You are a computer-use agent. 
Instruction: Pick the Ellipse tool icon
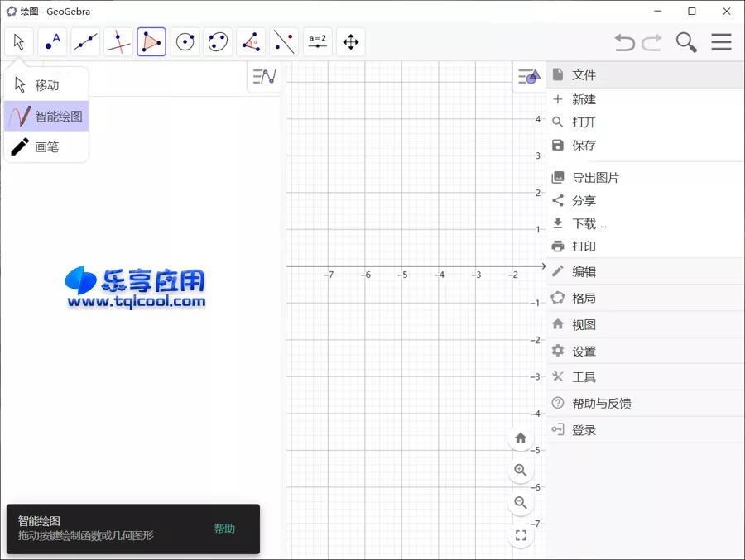218,42
